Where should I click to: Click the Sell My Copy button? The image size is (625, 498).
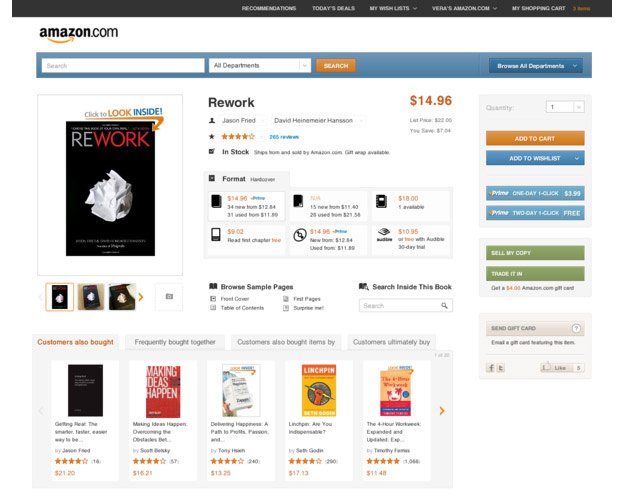[x=535, y=253]
